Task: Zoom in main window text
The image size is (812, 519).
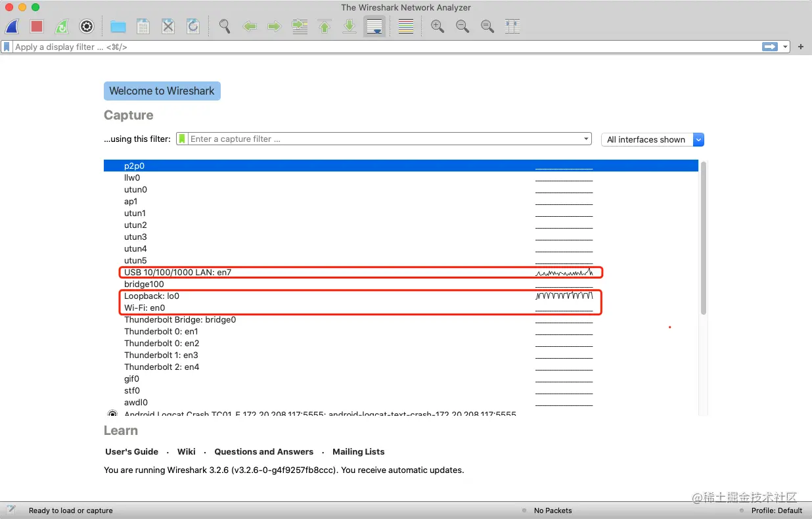Action: tap(438, 26)
